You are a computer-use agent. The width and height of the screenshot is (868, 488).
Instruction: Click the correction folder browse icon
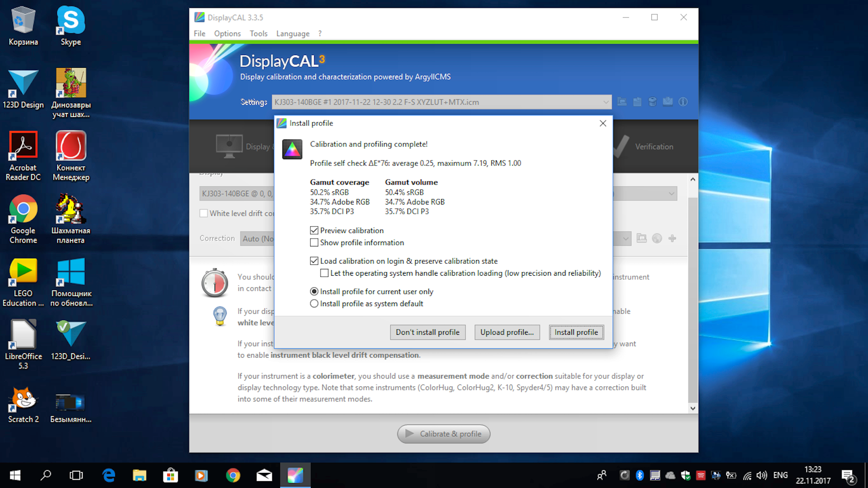click(642, 238)
